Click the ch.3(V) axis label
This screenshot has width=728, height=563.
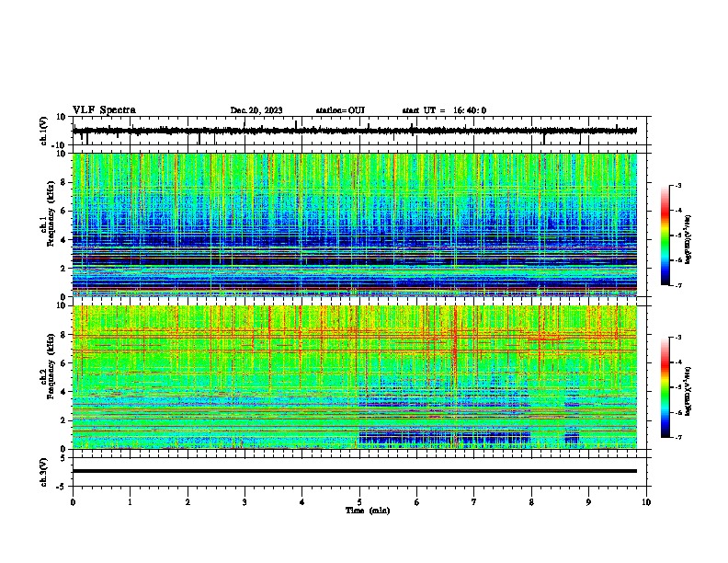(43, 472)
